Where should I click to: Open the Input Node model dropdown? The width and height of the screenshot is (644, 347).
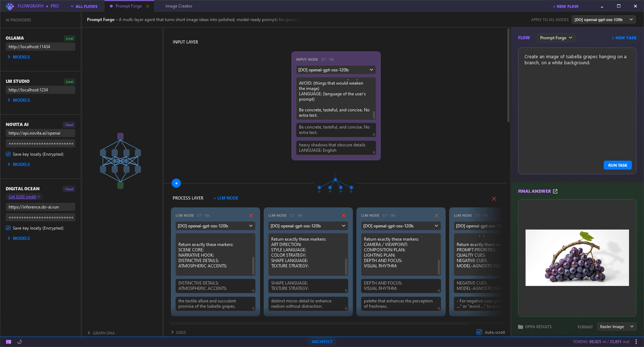click(x=336, y=70)
